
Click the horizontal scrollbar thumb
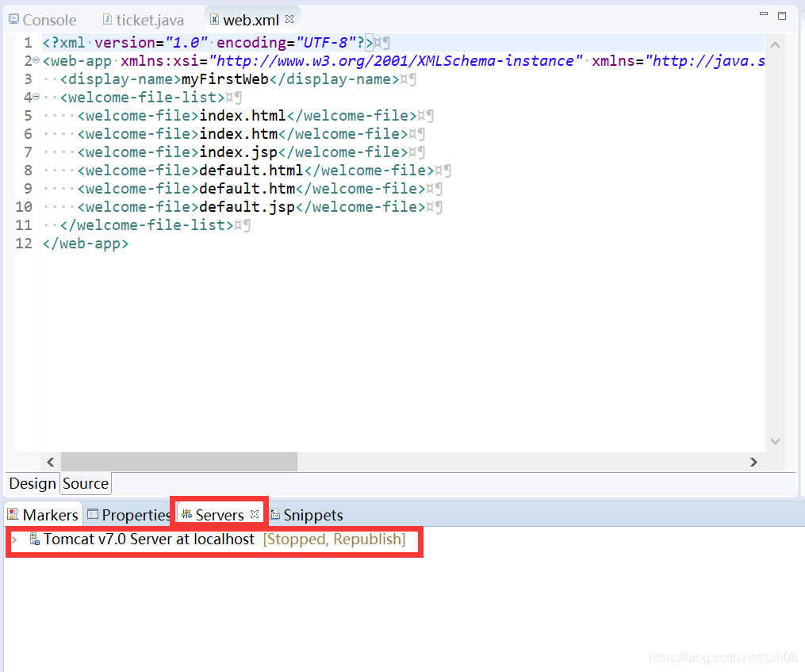(x=179, y=462)
